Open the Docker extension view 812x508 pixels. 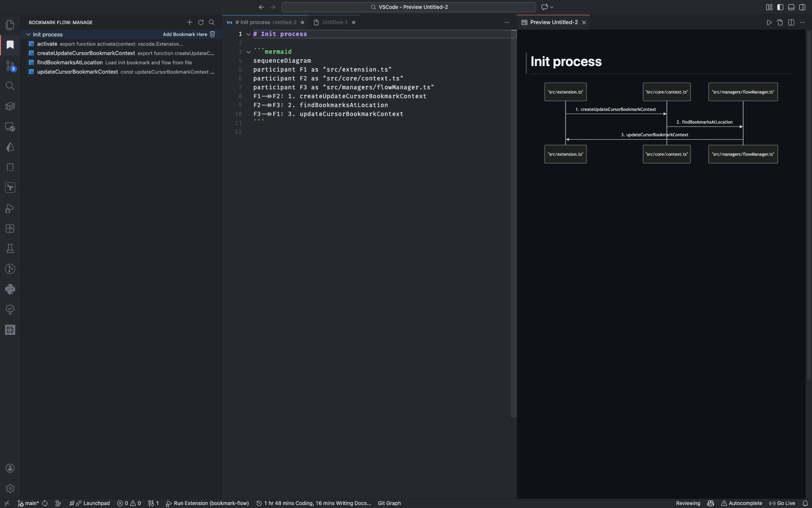10,106
